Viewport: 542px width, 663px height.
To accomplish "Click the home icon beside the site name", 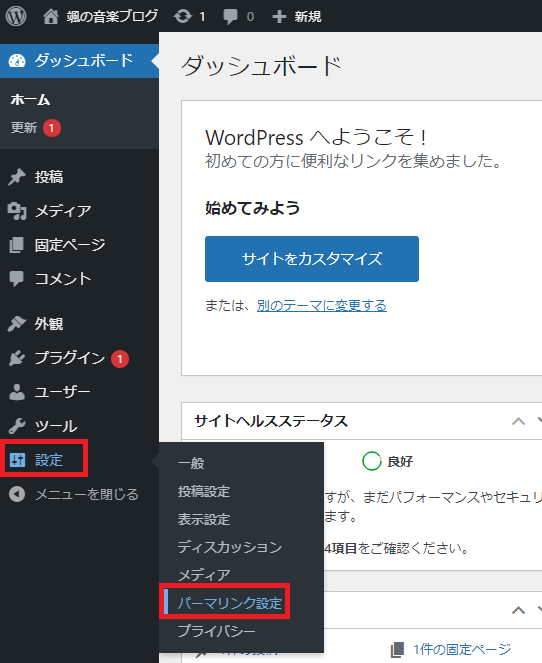I will (x=51, y=16).
